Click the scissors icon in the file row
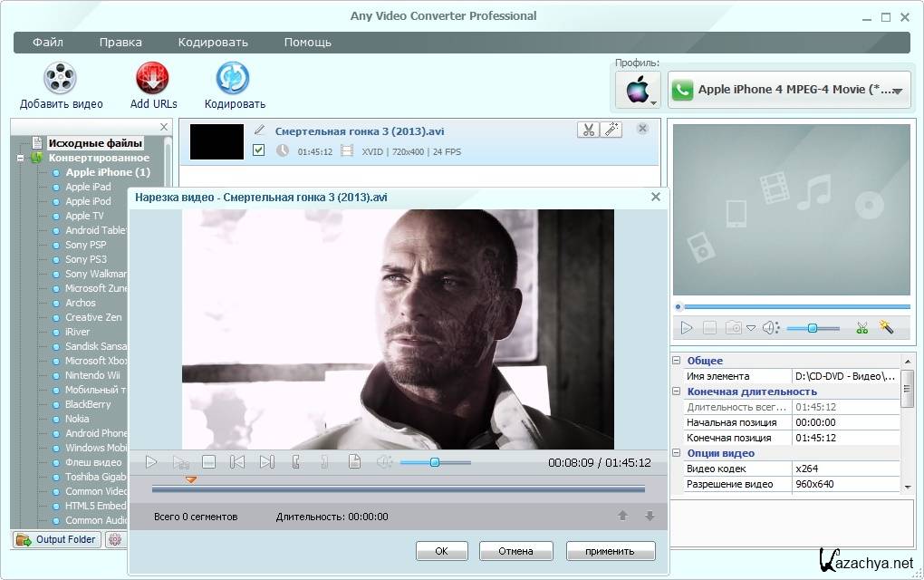This screenshot has height=580, width=924. coord(588,130)
